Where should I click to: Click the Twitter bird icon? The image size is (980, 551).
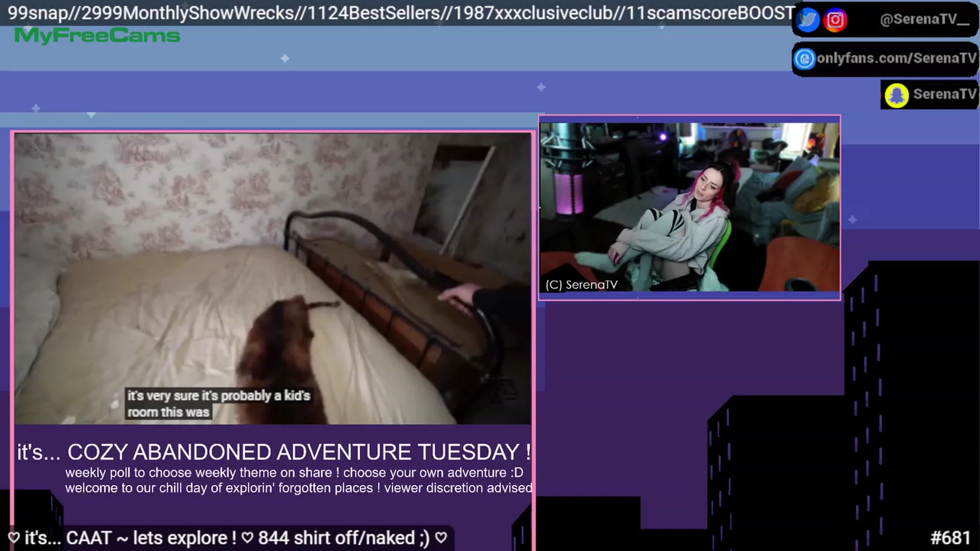(807, 20)
